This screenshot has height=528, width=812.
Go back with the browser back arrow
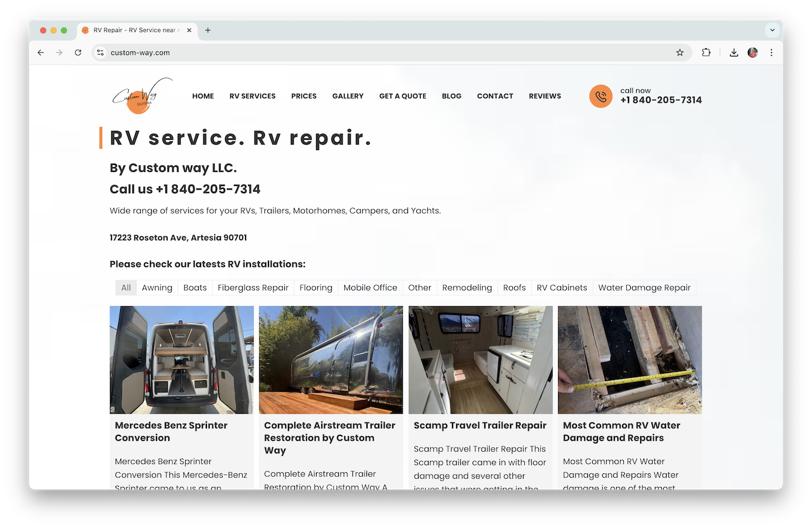click(x=40, y=53)
